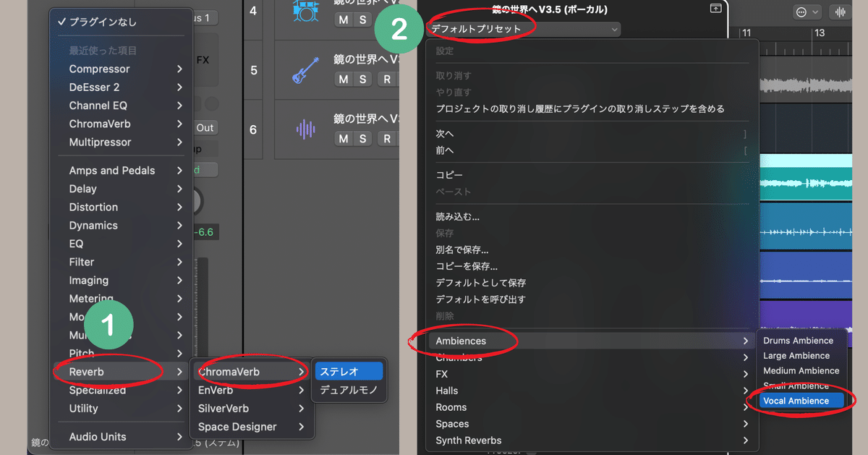
Task: Expand the chevron next to the ellipsis button
Action: (x=816, y=12)
